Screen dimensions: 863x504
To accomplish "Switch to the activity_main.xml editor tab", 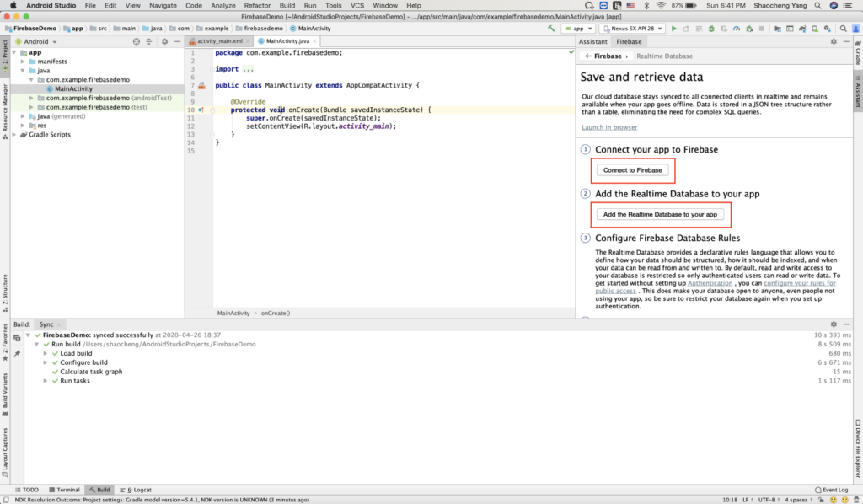I will coord(220,41).
